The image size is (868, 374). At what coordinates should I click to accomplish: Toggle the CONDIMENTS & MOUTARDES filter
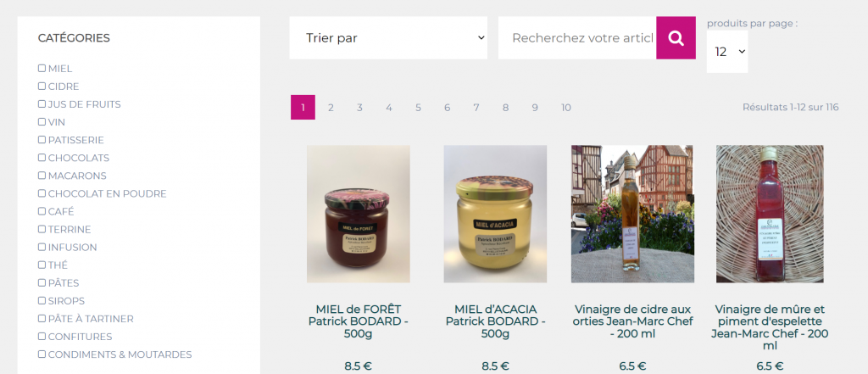tap(42, 354)
